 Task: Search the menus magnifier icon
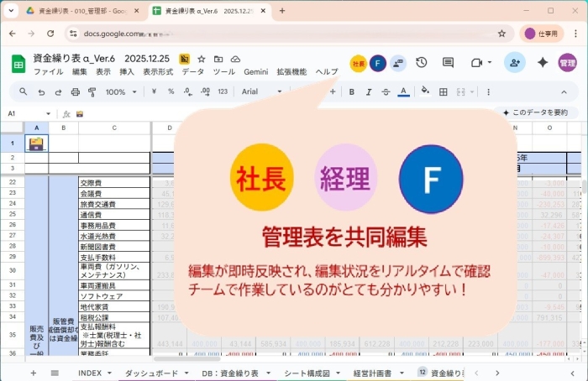24,91
